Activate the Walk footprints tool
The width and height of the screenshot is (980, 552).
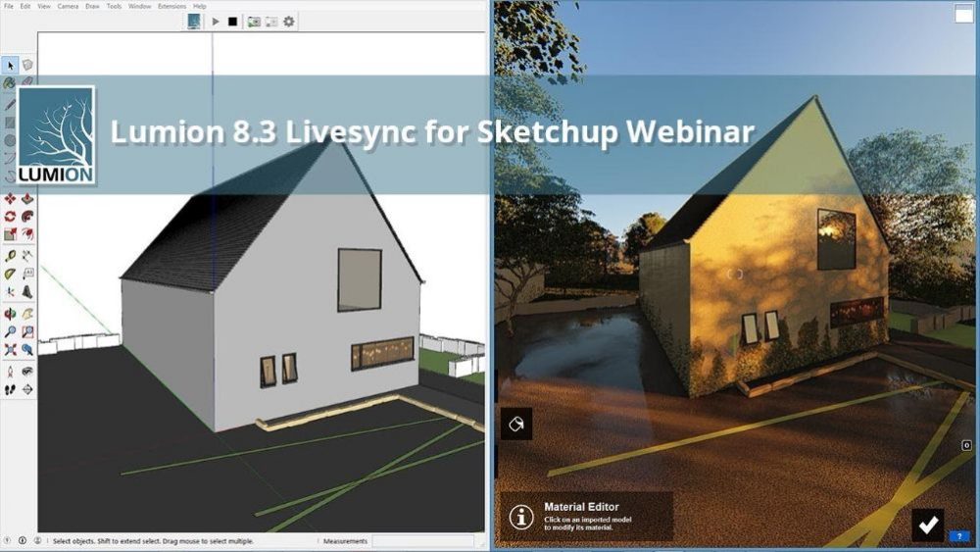10,390
